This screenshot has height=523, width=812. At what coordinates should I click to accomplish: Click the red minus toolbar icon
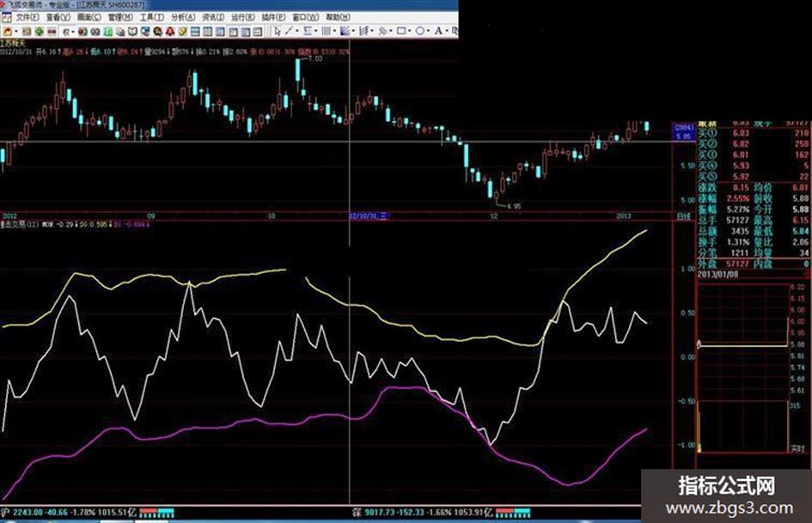click(x=52, y=32)
